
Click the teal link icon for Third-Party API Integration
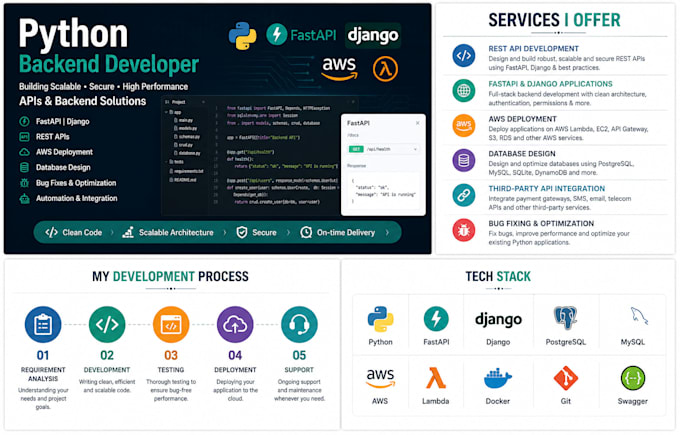(464, 195)
